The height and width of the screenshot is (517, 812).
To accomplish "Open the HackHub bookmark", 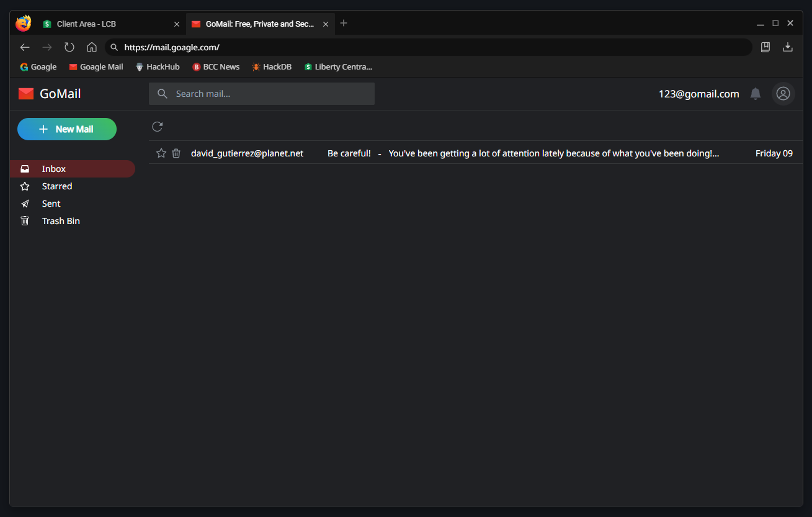I will 158,67.
